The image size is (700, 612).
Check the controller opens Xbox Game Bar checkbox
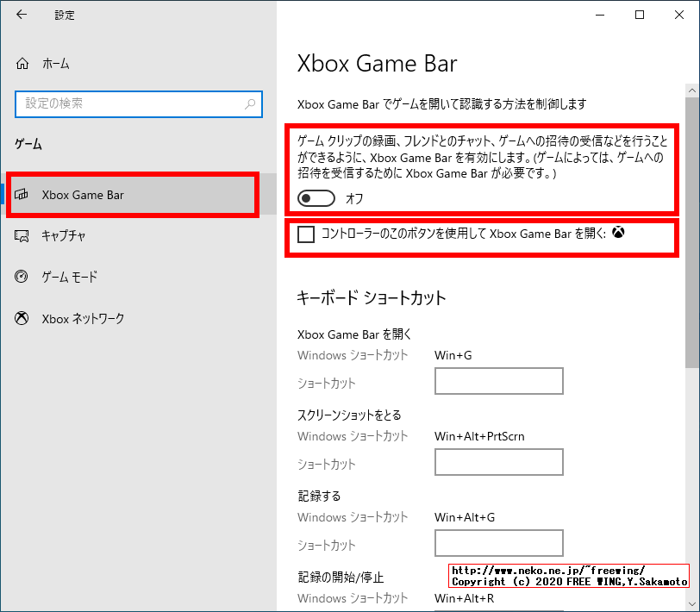pos(305,233)
